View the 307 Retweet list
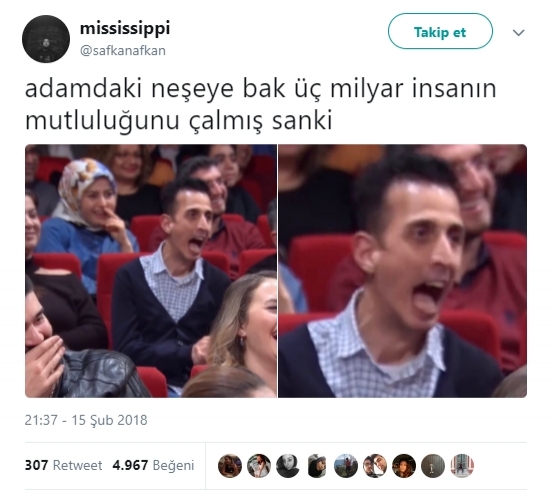554x499 pixels. 64,465
